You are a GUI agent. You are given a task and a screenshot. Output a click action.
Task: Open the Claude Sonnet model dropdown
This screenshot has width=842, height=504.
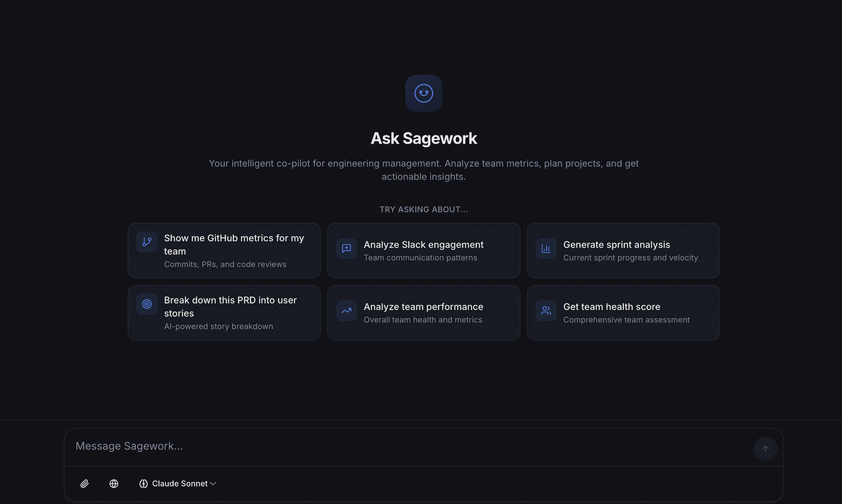point(180,483)
